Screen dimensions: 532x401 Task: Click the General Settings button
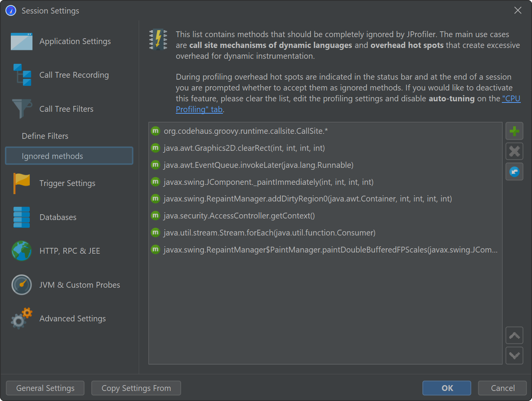click(x=45, y=388)
